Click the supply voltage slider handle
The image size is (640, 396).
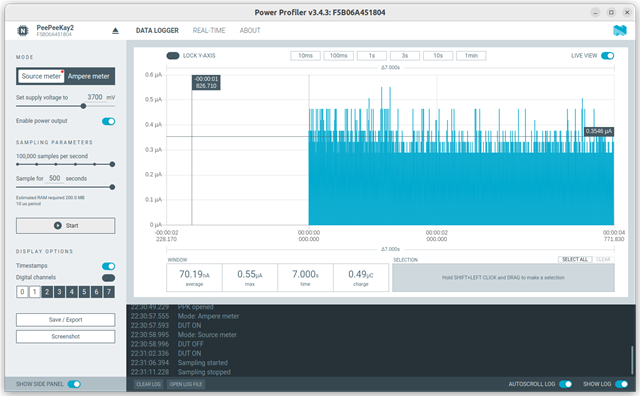[x=83, y=106]
